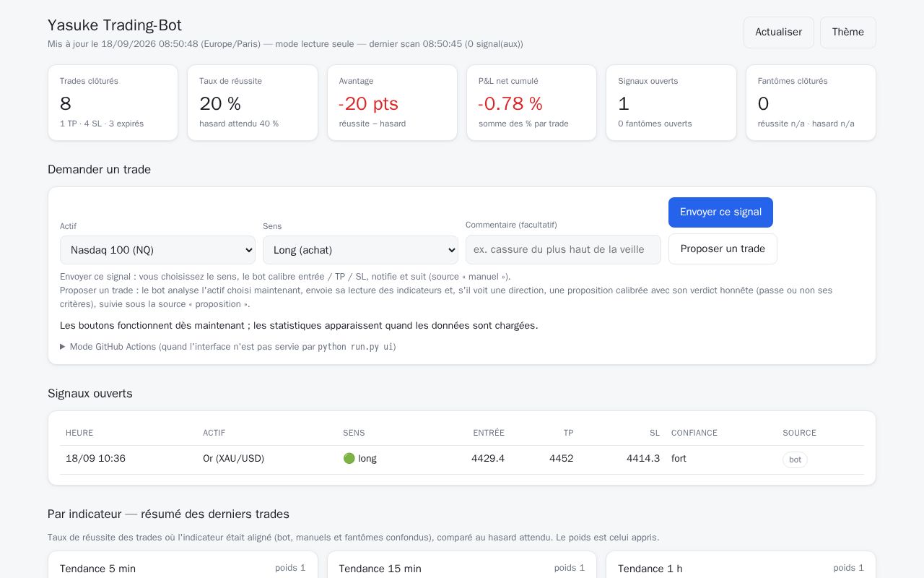Click the entry price 4429.4
924x578 pixels.
coord(488,459)
